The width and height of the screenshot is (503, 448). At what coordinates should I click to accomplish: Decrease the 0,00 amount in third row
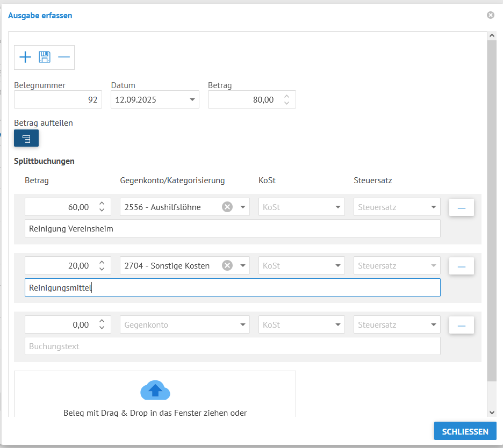102,328
